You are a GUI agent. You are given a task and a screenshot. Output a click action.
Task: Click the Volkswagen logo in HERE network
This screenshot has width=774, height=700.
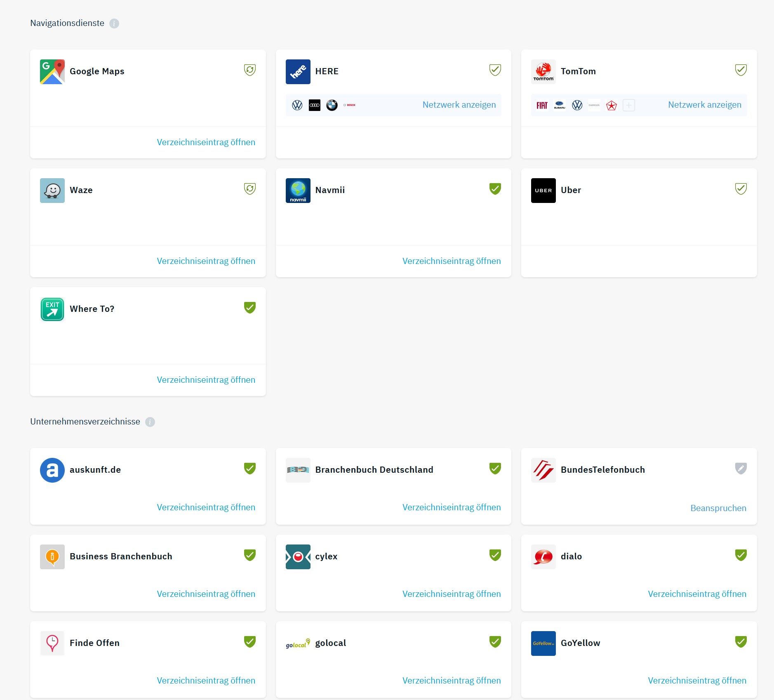coord(297,105)
